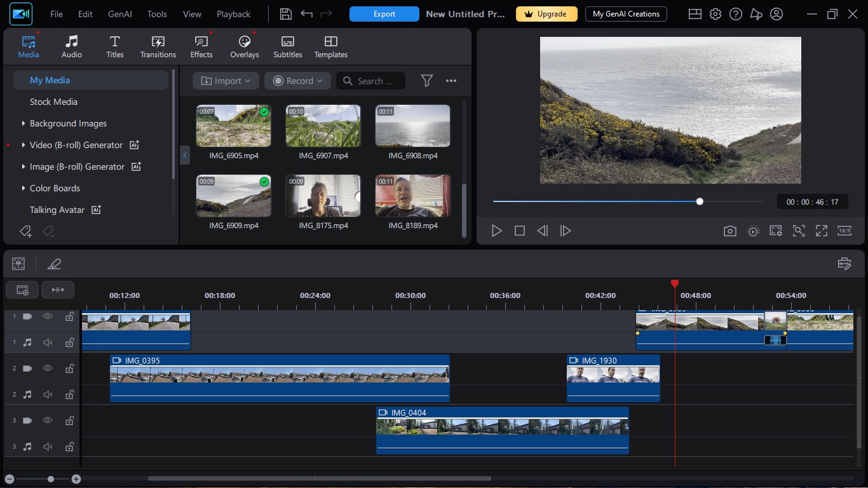This screenshot has height=488, width=868.
Task: Undo the last edit
Action: (306, 14)
